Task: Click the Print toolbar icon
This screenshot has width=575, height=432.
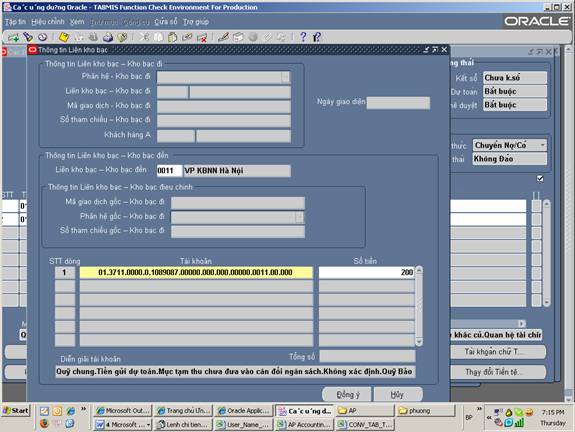Action: [x=108, y=37]
